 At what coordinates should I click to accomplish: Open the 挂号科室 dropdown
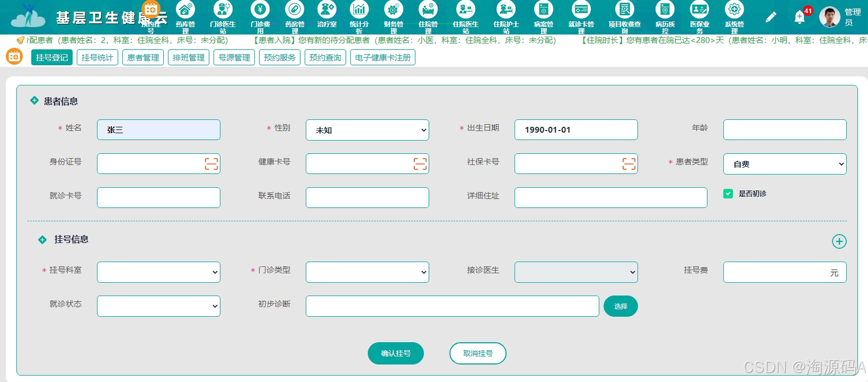click(158, 272)
